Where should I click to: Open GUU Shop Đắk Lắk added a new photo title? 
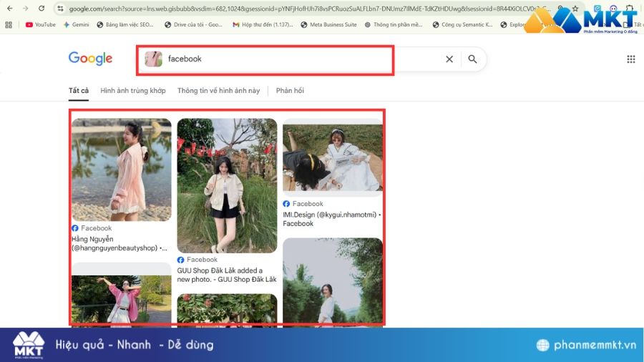point(227,275)
